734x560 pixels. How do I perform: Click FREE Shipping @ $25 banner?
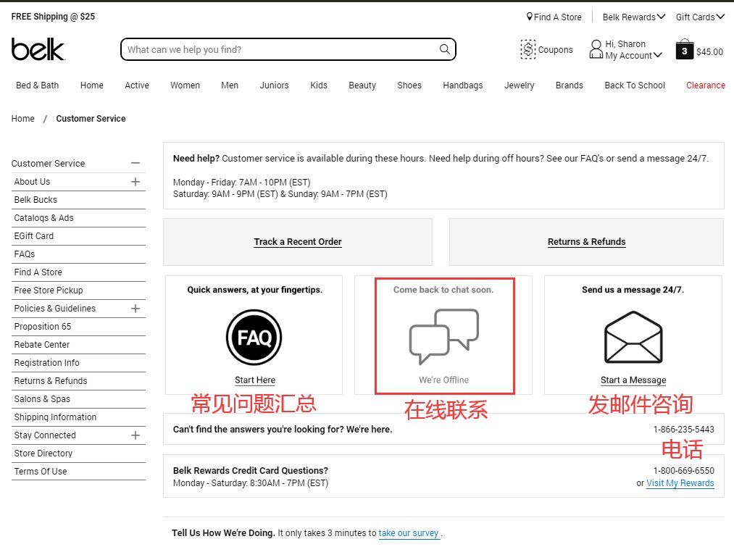pyautogui.click(x=53, y=17)
